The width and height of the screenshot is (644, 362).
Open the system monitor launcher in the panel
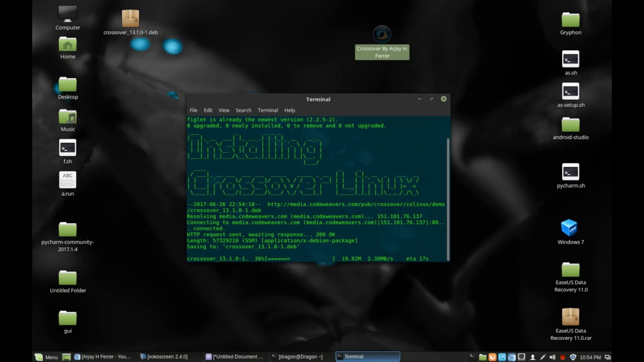pos(502,357)
